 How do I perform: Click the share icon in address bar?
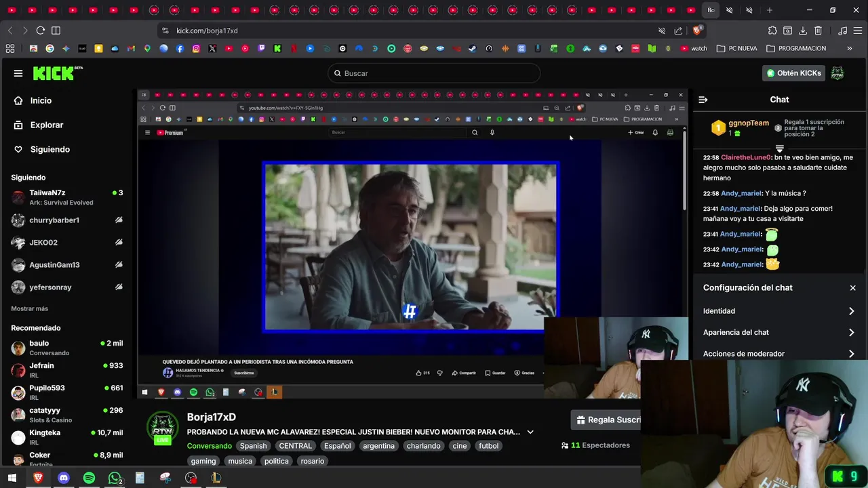pos(678,30)
